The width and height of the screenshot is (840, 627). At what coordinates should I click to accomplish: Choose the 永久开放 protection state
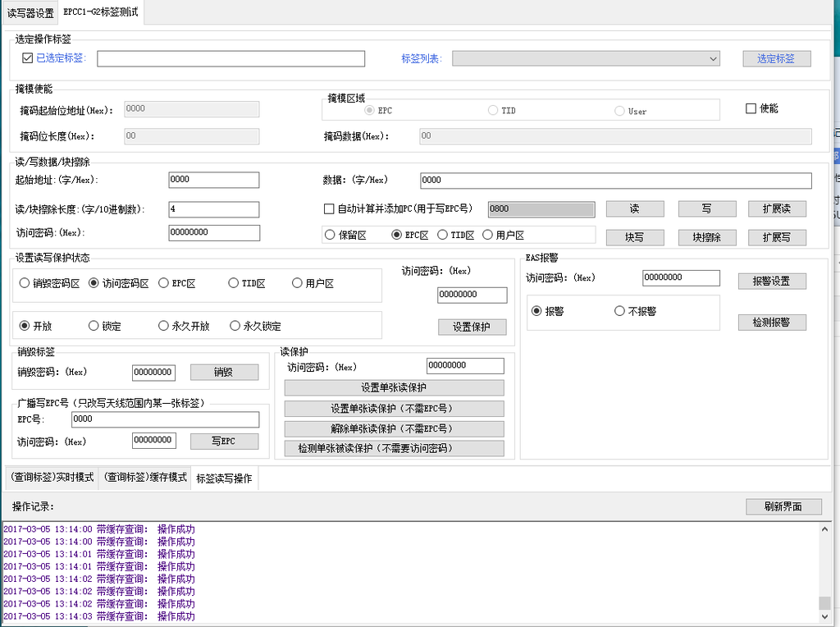[x=163, y=326]
